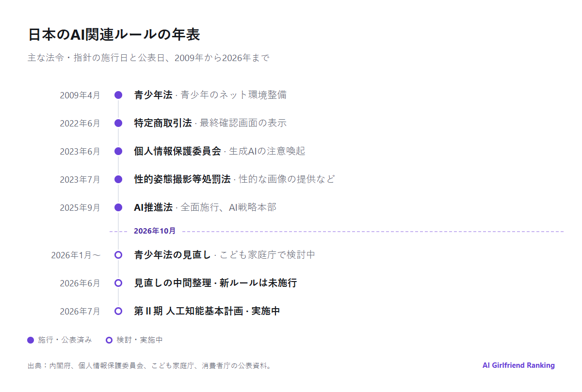
Task: Click the entry 特定商取引法 · 最終確認画面の表示
Action: (x=210, y=123)
